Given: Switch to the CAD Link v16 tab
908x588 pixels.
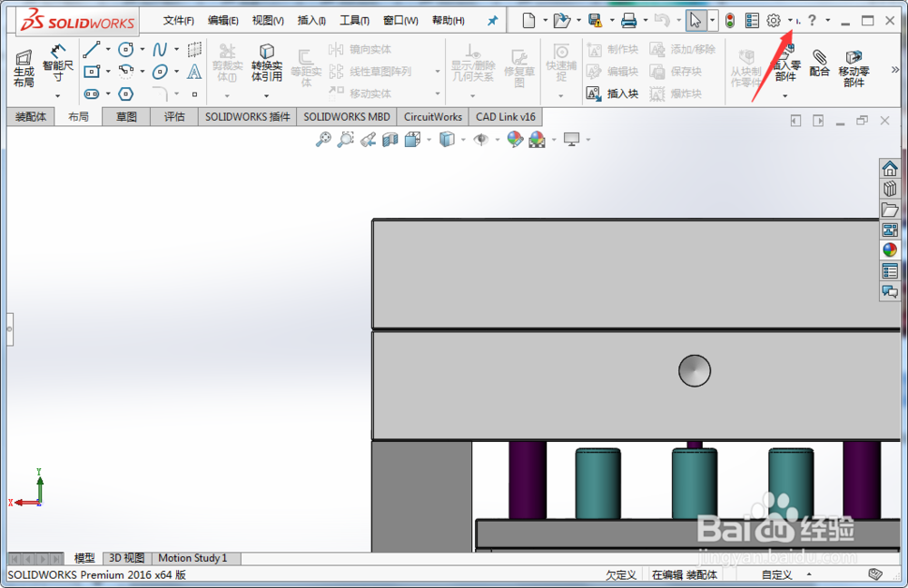Looking at the screenshot, I should pyautogui.click(x=506, y=117).
